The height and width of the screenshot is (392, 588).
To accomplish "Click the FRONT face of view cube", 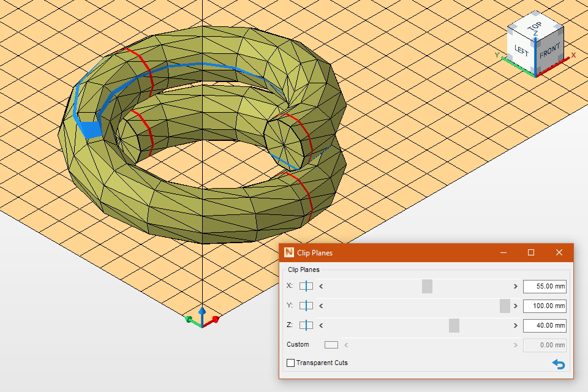I will [549, 51].
